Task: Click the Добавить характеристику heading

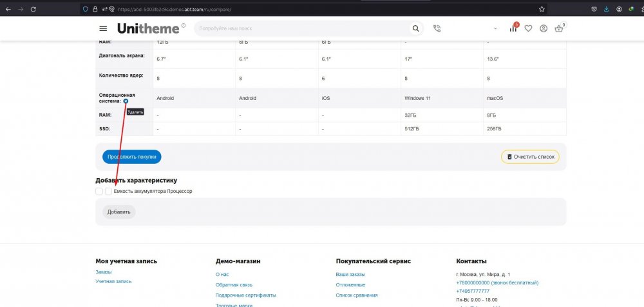Action: [137, 180]
